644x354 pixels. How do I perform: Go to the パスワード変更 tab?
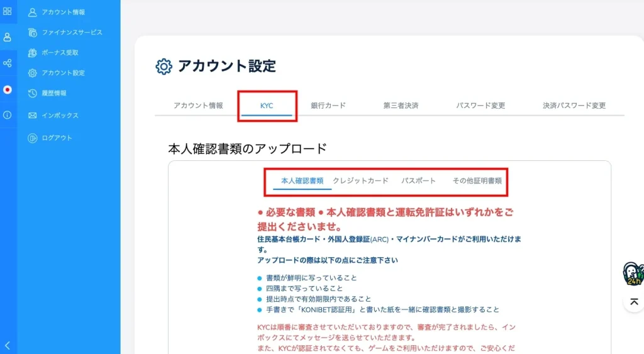click(480, 106)
